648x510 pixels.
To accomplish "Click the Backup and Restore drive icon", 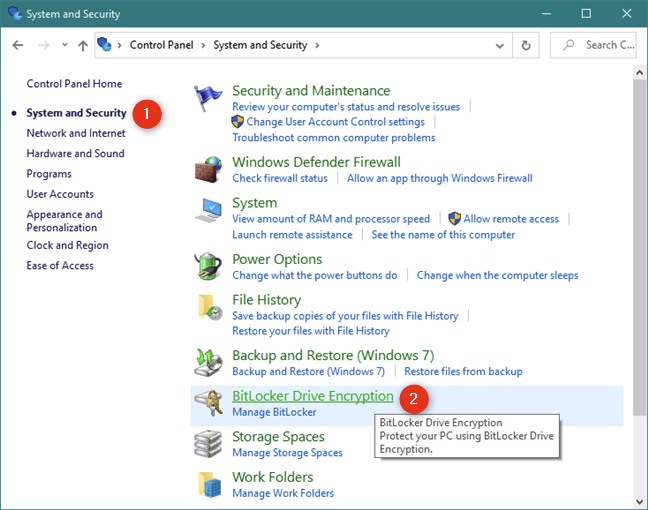I will [x=208, y=362].
